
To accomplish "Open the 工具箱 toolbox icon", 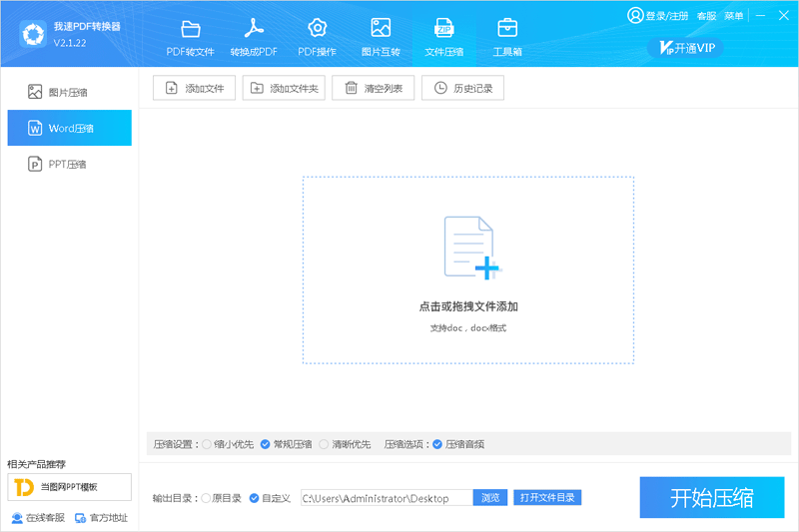I will 507,29.
